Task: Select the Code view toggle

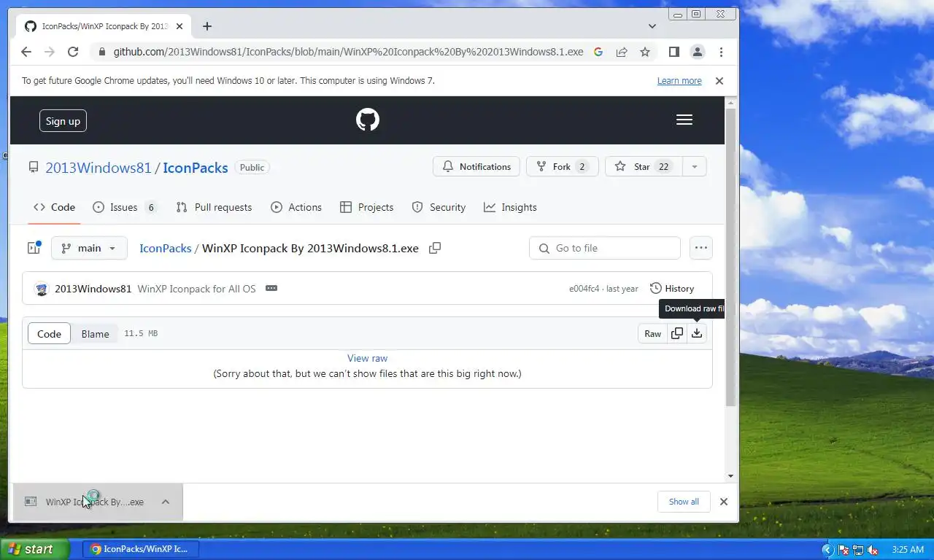Action: coord(49,333)
